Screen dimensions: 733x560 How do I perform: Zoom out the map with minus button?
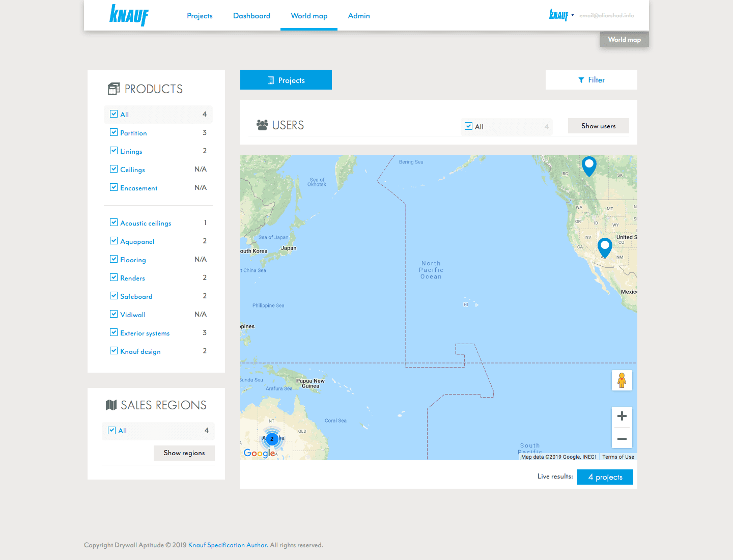tap(622, 438)
